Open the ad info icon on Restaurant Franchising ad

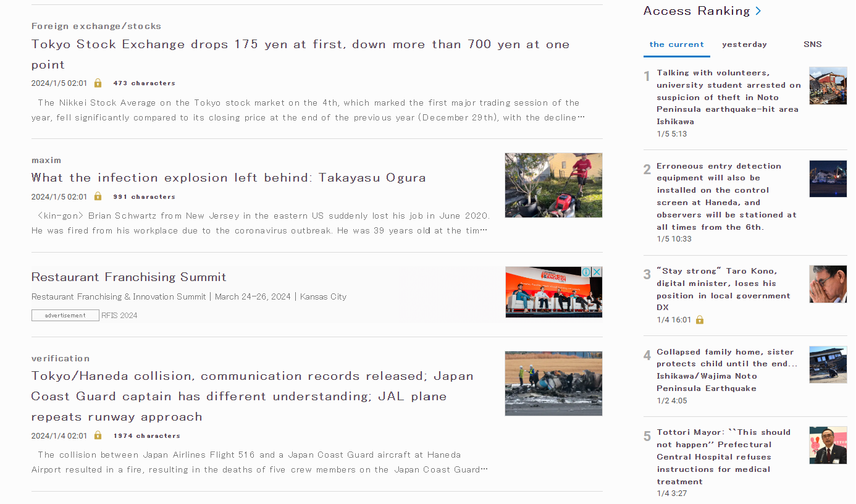[587, 272]
